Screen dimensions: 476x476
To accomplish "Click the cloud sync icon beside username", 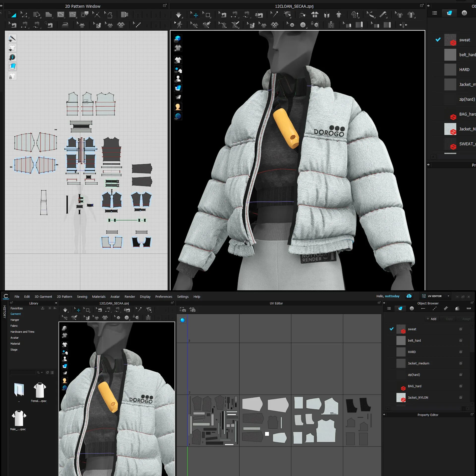I will pyautogui.click(x=409, y=296).
